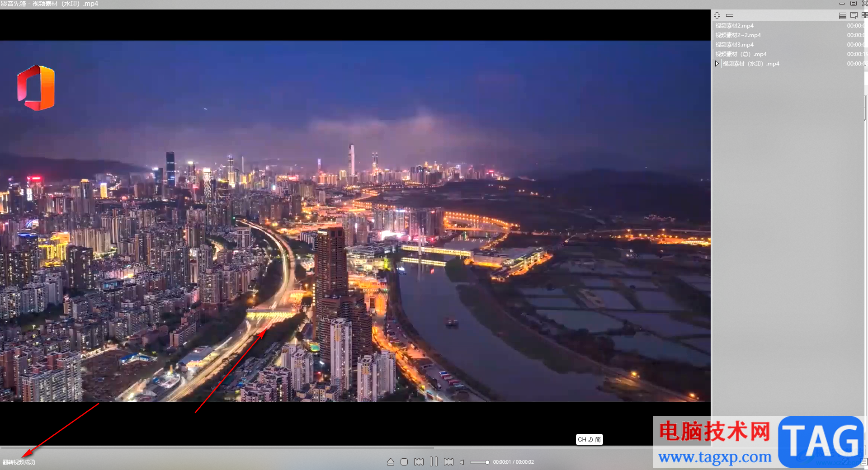Select 视频素材2.mp4 in the playlist
868x470 pixels.
tap(789, 26)
